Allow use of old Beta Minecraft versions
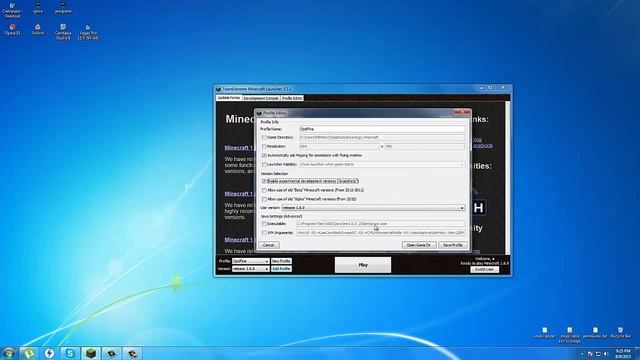This screenshot has height=360, width=640. [264, 190]
